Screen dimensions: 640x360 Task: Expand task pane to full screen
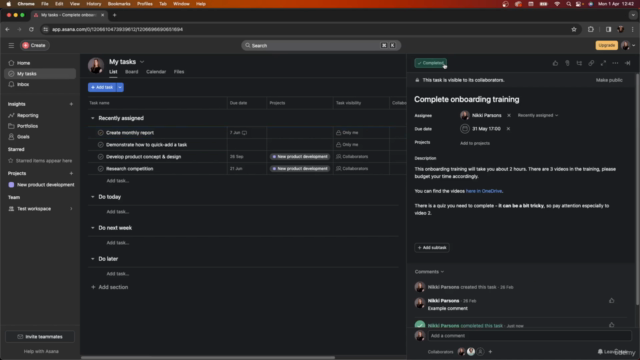coord(603,63)
